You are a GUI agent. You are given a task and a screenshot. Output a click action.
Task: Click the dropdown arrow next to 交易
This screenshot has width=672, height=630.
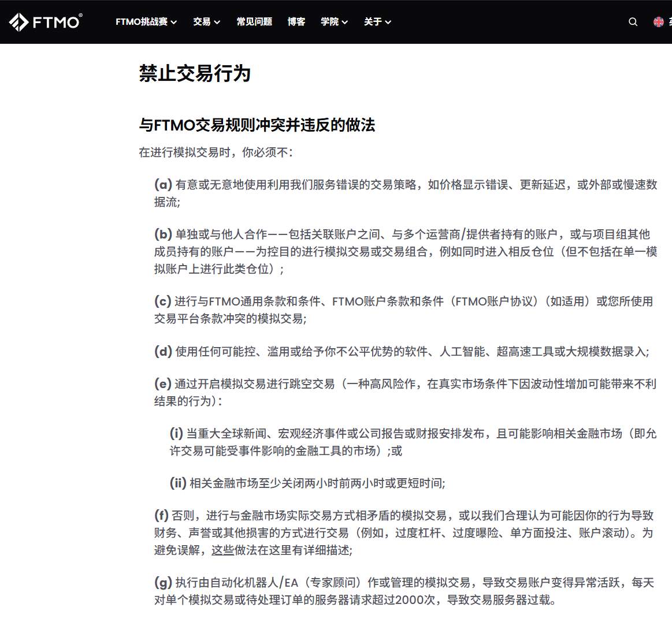[x=218, y=22]
